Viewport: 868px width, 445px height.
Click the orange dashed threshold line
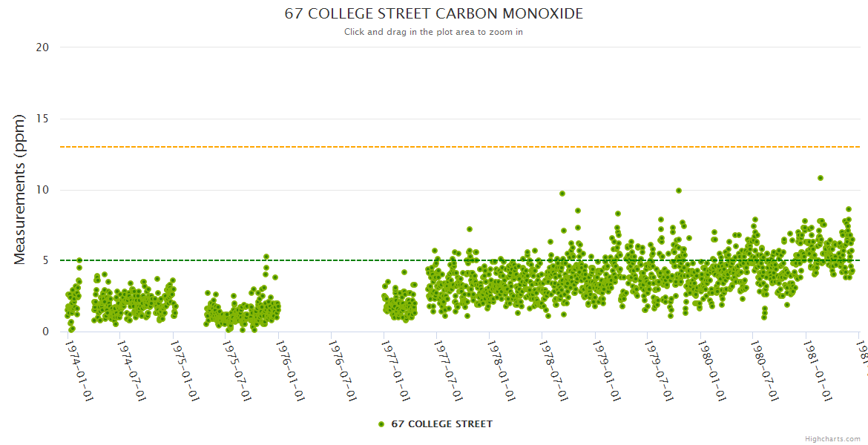pyautogui.click(x=297, y=147)
